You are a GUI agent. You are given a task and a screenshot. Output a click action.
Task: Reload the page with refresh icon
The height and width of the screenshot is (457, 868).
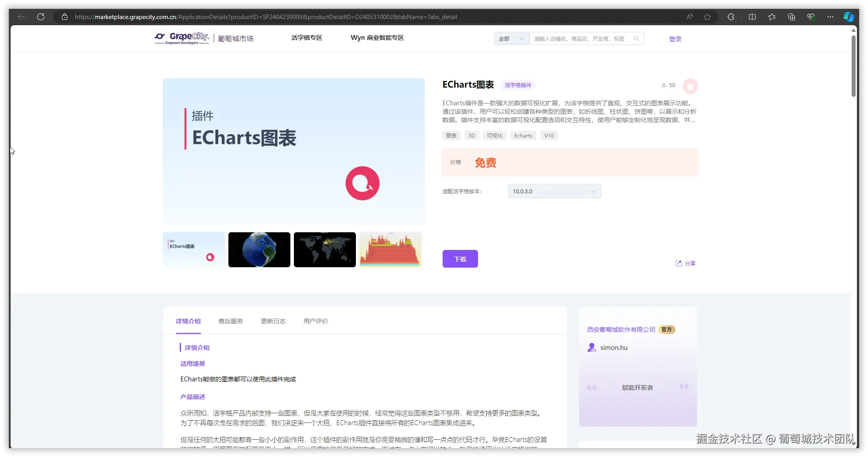[41, 17]
